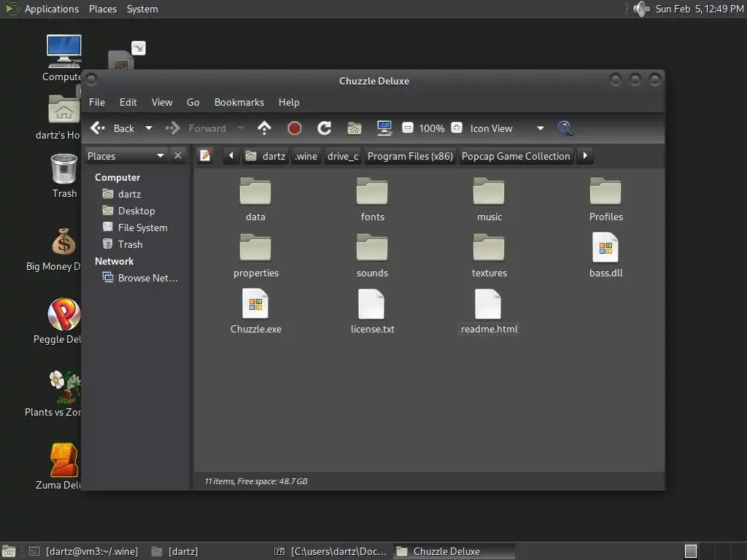Viewport: 747px width, 560px height.
Task: Open the volume control speaker icon
Action: tap(641, 9)
